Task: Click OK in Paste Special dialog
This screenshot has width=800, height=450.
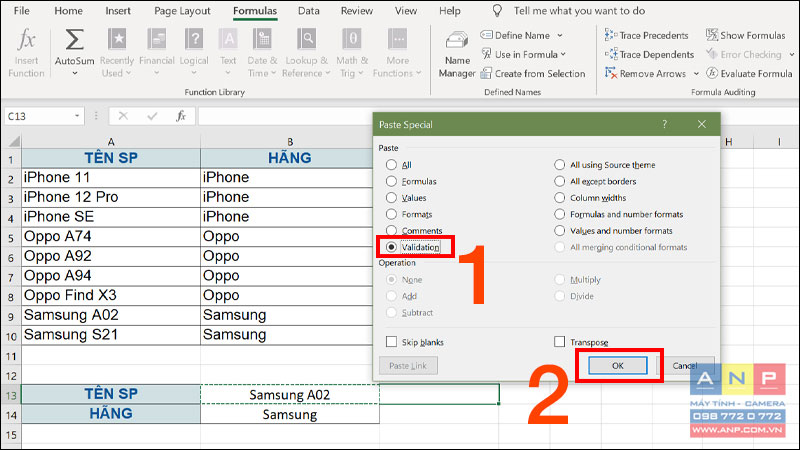Action: (x=617, y=365)
